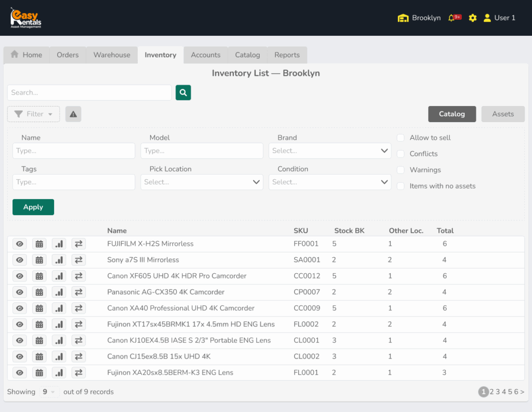Go to page 2 of results

coord(491,392)
